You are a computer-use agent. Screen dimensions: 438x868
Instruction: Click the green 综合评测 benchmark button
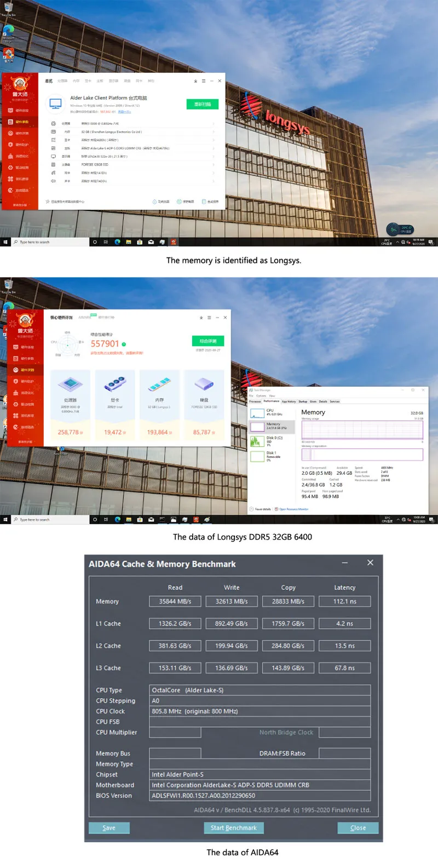point(208,341)
